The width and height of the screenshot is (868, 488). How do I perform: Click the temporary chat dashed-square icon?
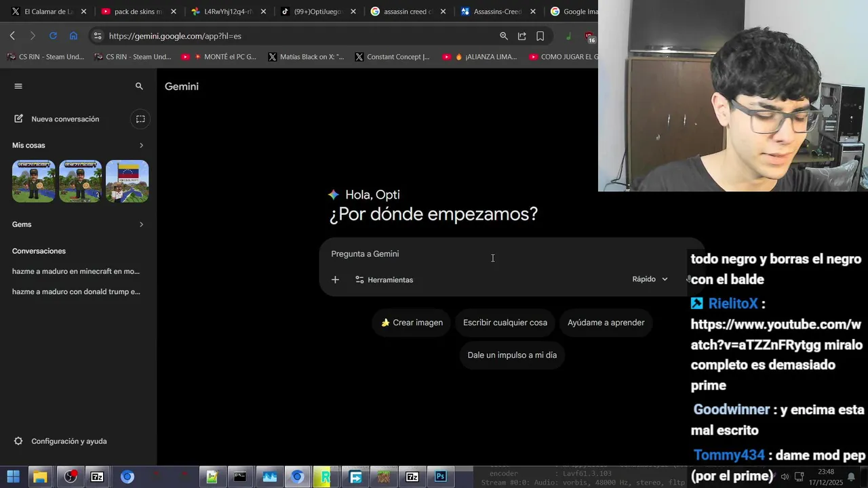pos(140,119)
